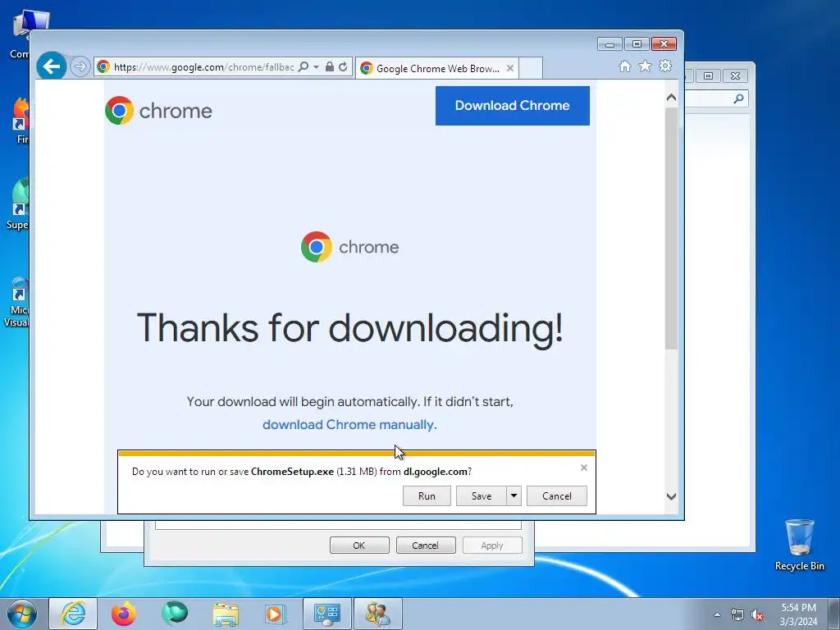
Task: Open a new blank tab
Action: (531, 68)
